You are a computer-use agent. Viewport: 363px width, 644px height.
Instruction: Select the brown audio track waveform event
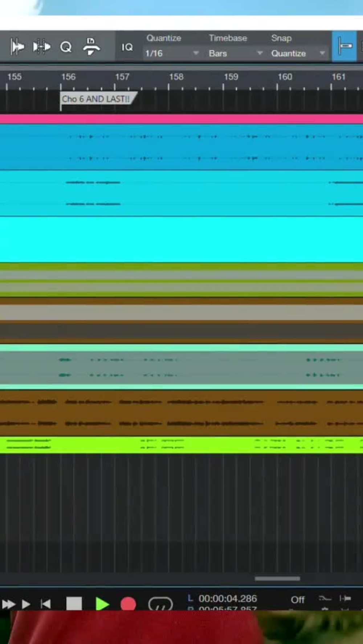pos(181,413)
